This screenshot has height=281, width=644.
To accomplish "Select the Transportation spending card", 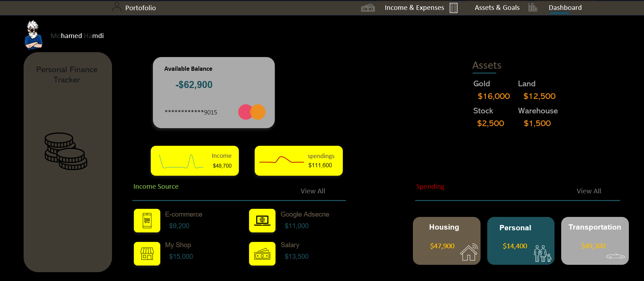I will 595,241.
